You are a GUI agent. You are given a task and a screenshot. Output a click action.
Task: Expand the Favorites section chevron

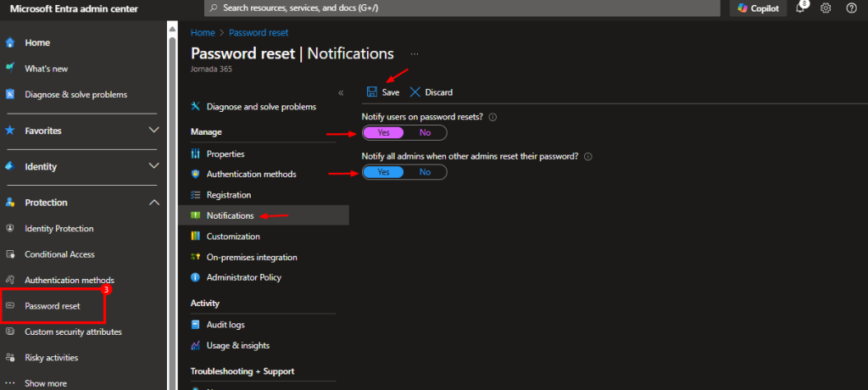click(x=153, y=131)
